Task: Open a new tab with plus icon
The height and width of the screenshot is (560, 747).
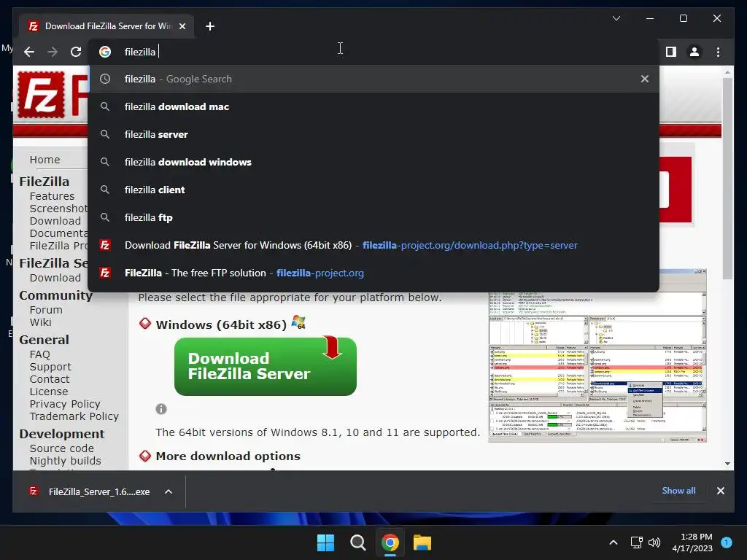Action: [209, 26]
